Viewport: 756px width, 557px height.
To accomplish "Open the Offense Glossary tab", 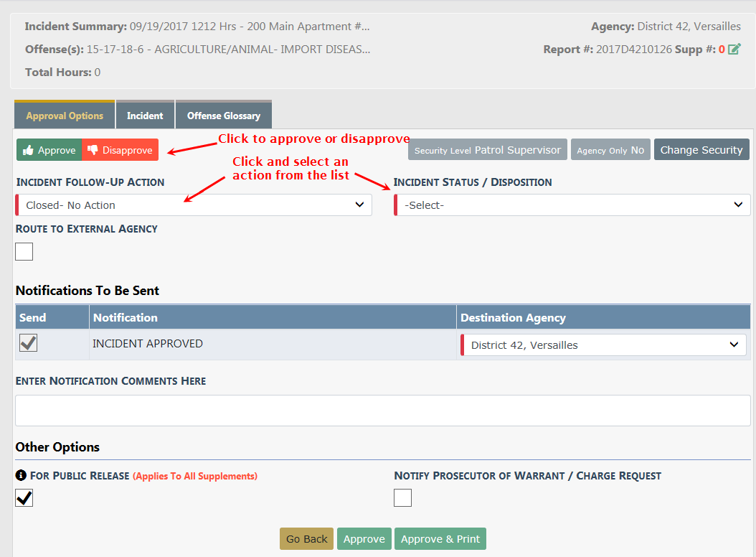I will click(x=223, y=116).
